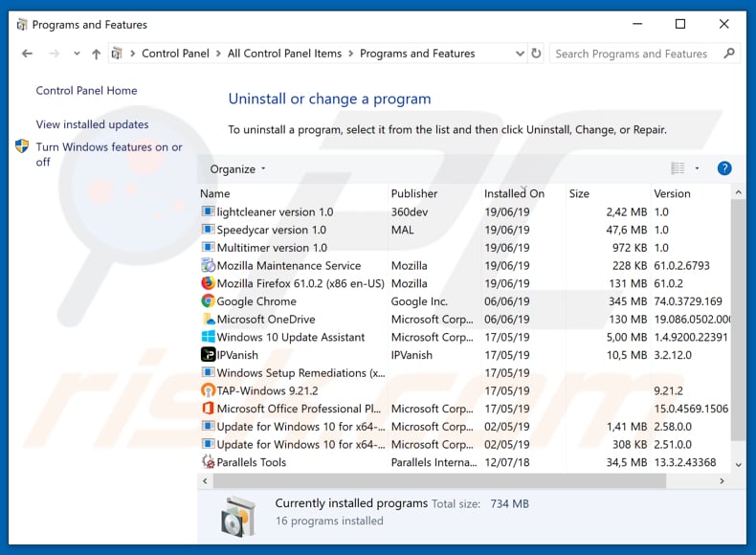Click the Microsoft Office Professional icon
This screenshot has height=555, width=756.
(x=208, y=408)
